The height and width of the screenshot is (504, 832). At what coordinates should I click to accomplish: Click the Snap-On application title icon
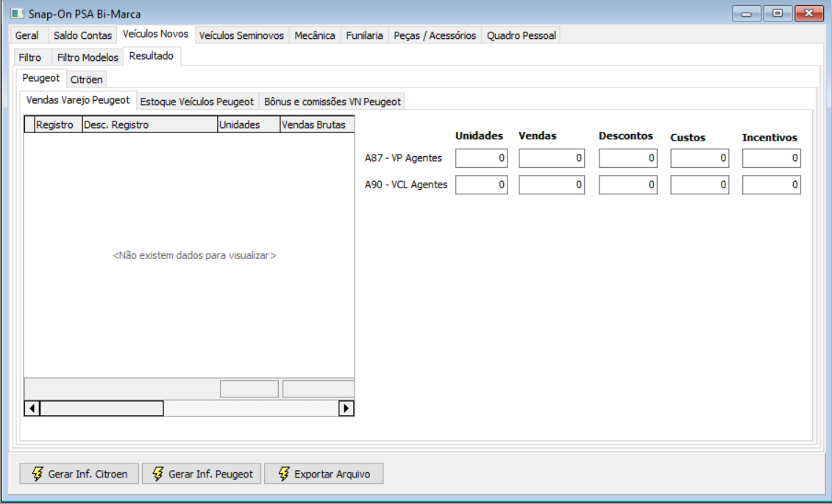tap(18, 13)
